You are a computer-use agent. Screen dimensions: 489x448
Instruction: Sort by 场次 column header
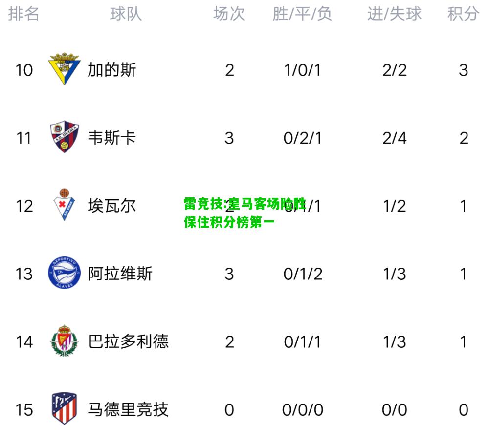coord(229,14)
